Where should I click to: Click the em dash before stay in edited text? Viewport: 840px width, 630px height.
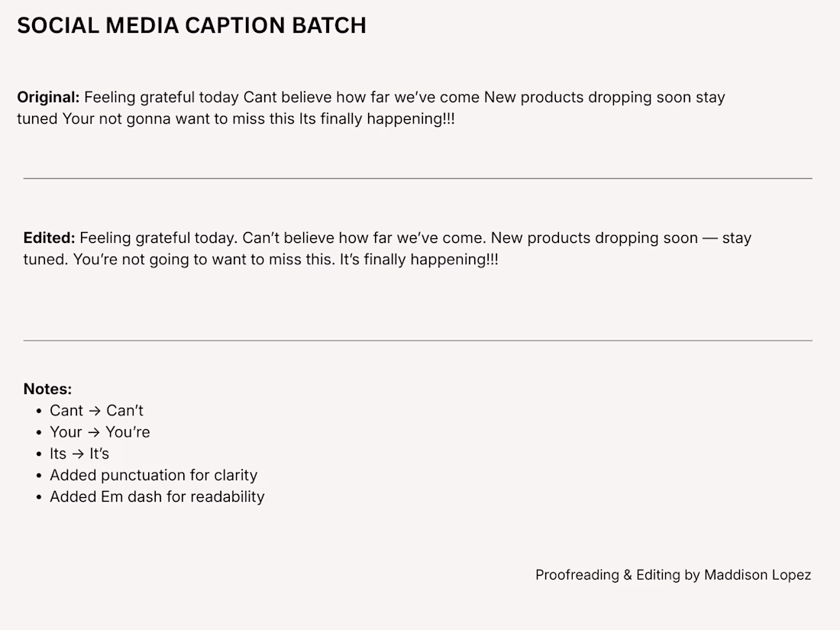coord(710,239)
